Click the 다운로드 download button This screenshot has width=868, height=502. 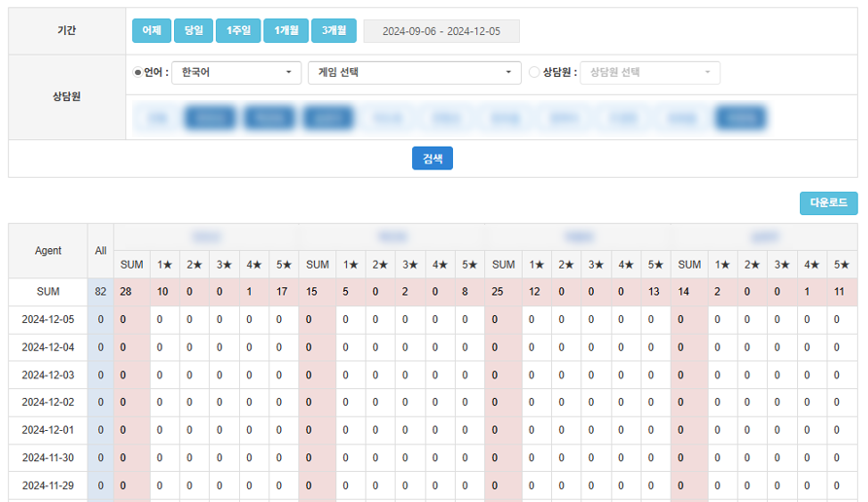click(828, 203)
